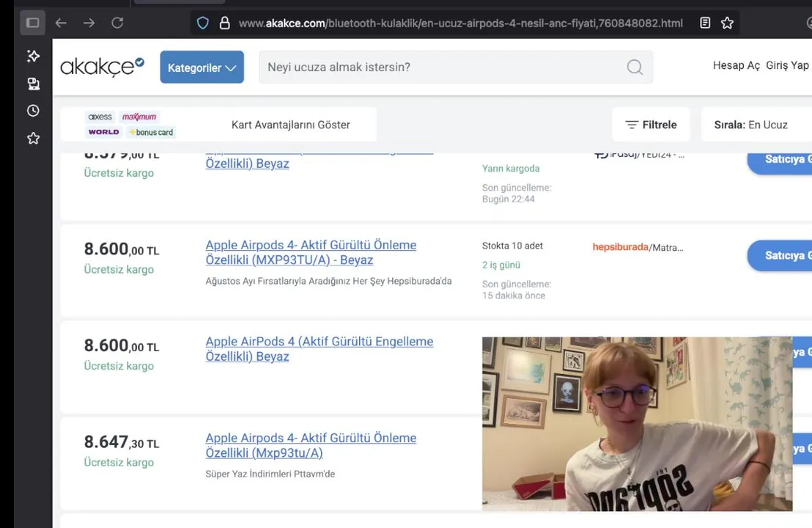Image resolution: width=812 pixels, height=528 pixels.
Task: Click 'Ücretsiz kargo' under 8.647,30 TL
Action: pos(119,462)
